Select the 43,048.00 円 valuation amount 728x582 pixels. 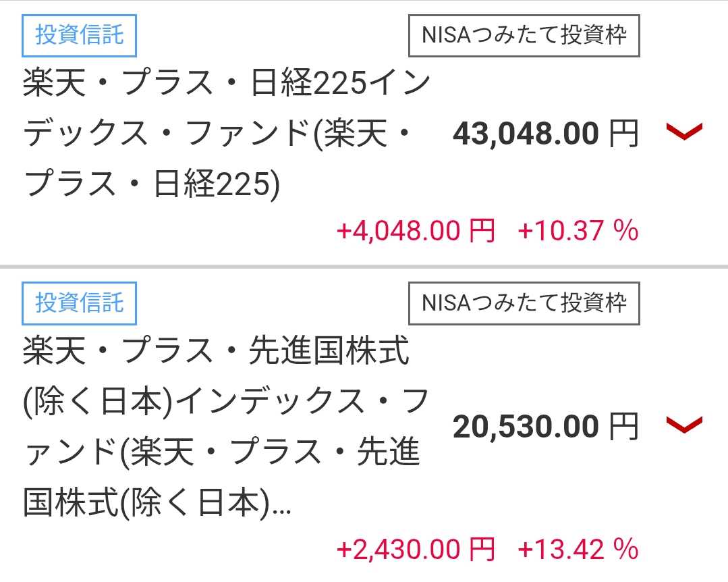pos(526,134)
